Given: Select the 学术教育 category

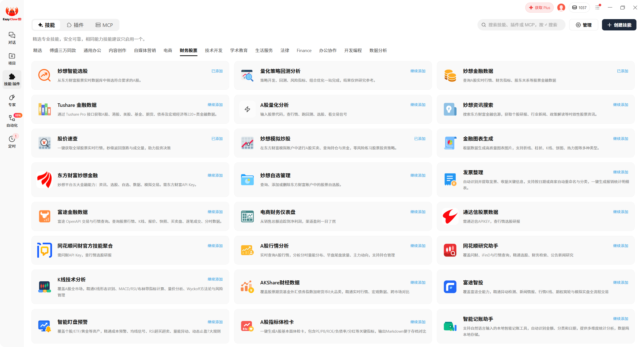Looking at the screenshot, I should coord(239,50).
